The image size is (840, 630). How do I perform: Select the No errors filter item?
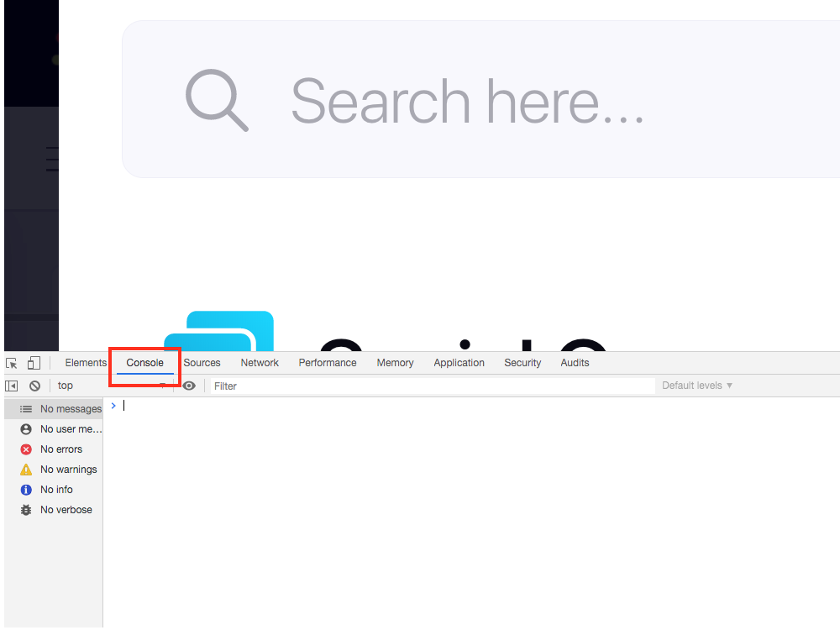tap(54, 449)
